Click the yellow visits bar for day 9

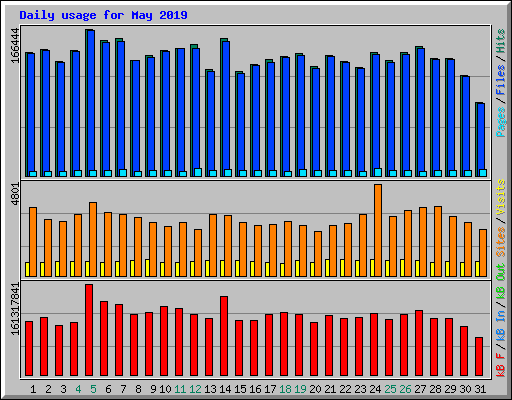click(147, 268)
